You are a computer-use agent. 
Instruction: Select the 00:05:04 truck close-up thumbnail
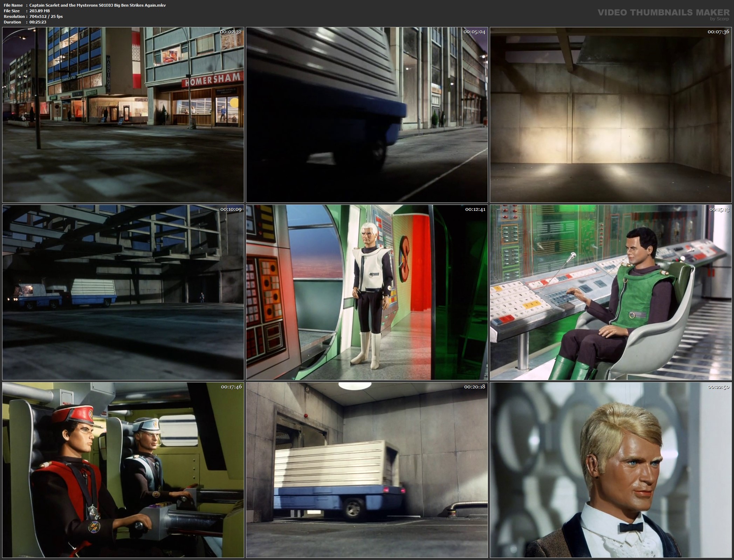(367, 115)
